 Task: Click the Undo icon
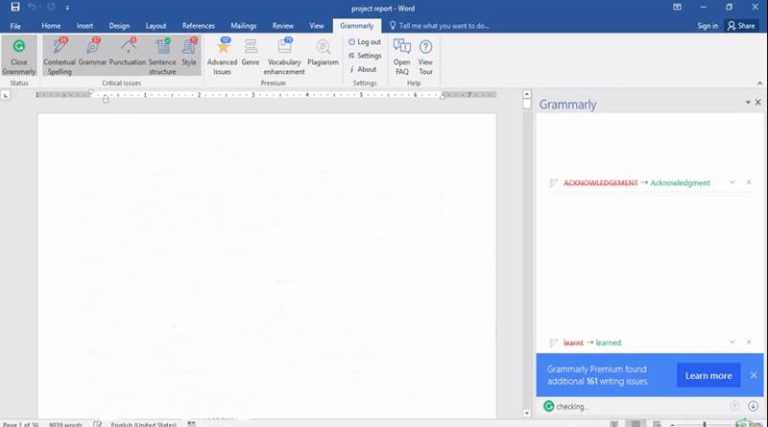pos(32,7)
